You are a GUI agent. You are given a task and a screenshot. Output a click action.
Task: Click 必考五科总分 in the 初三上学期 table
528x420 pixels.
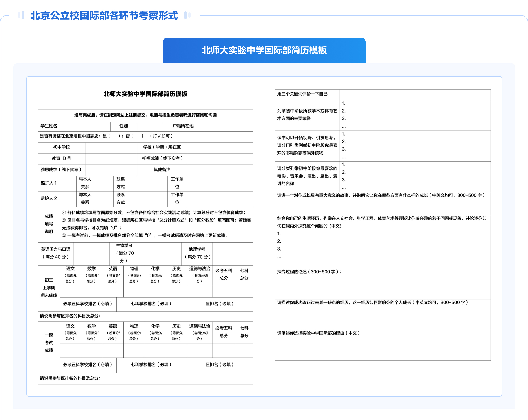pos(224,275)
